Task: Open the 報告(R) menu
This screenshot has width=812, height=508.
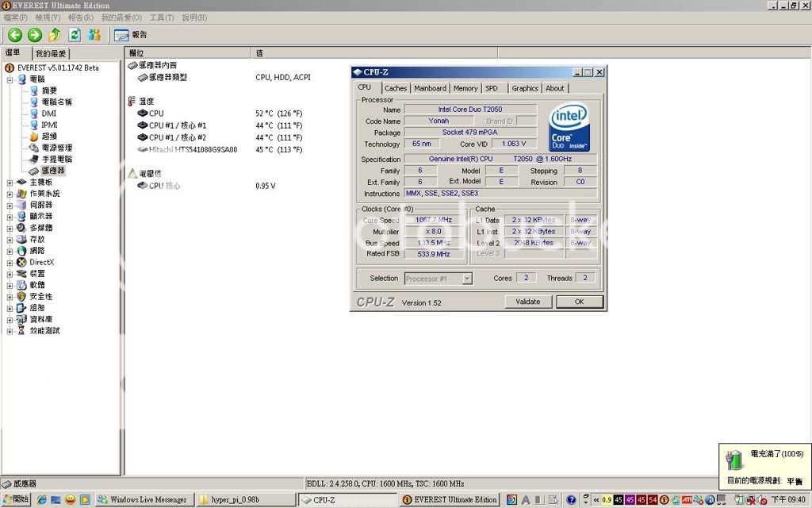Action: click(81, 17)
